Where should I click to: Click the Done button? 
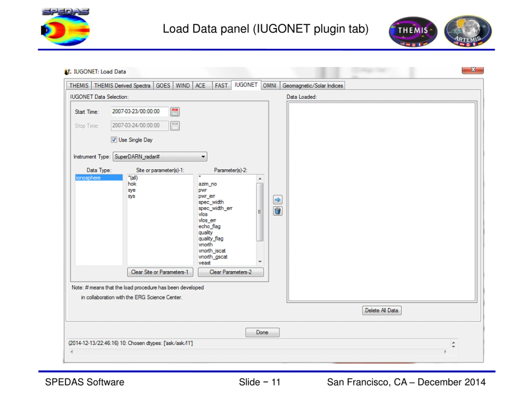point(262,332)
